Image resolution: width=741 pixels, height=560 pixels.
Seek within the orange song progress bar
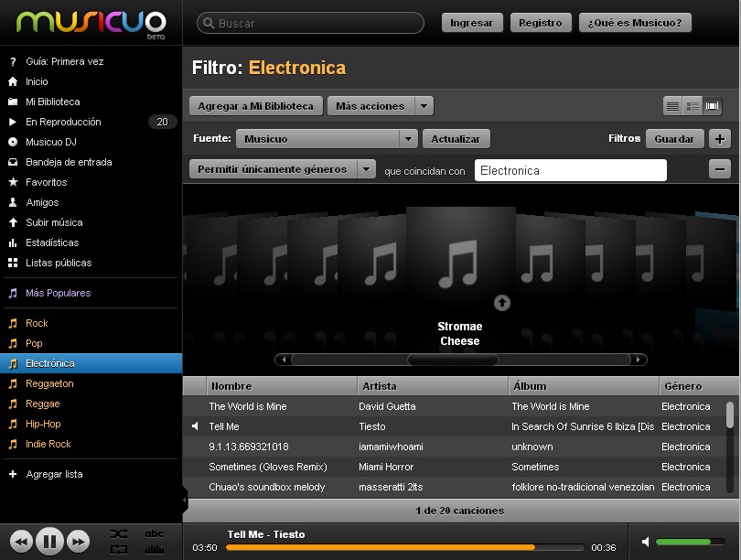click(x=405, y=547)
